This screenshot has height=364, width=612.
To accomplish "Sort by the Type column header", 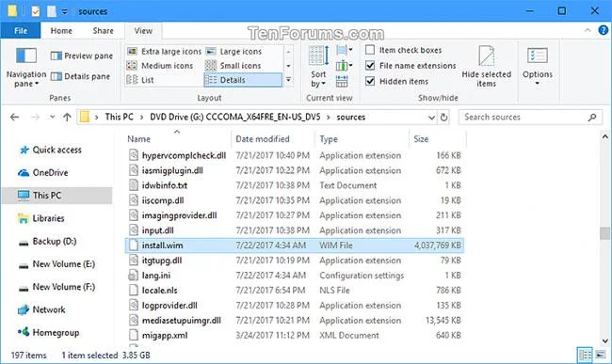I will (329, 139).
